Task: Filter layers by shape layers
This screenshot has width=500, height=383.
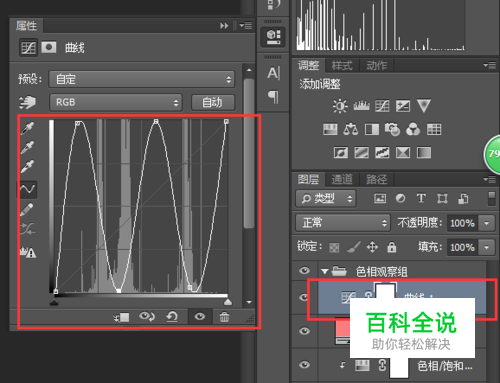Action: pyautogui.click(x=442, y=199)
